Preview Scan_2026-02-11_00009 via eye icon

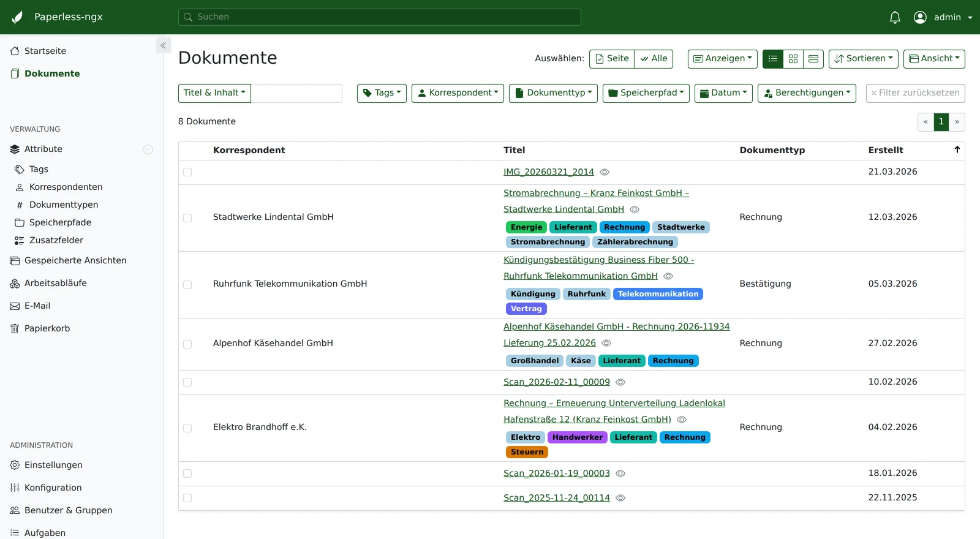tap(620, 382)
